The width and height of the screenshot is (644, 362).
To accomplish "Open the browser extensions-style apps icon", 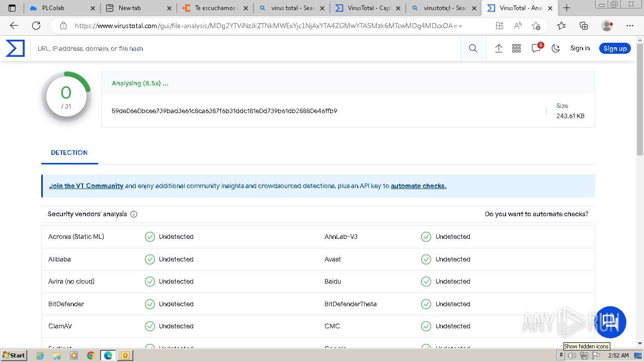I will pos(499,26).
